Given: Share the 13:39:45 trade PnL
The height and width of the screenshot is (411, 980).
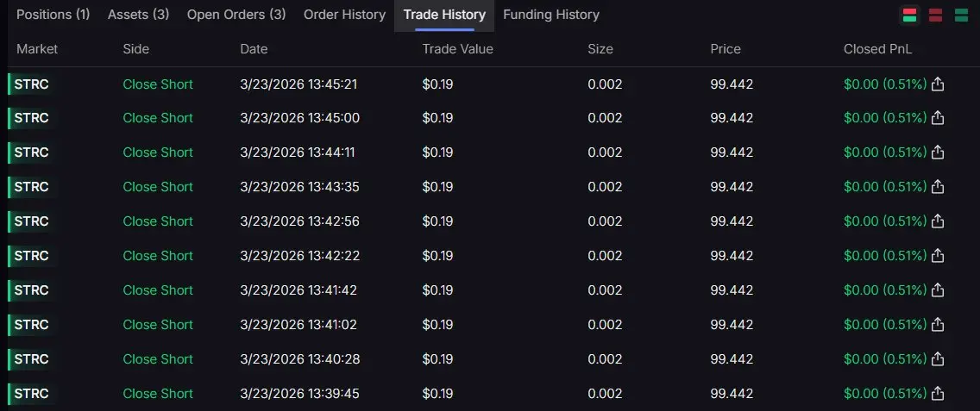Looking at the screenshot, I should pos(938,394).
